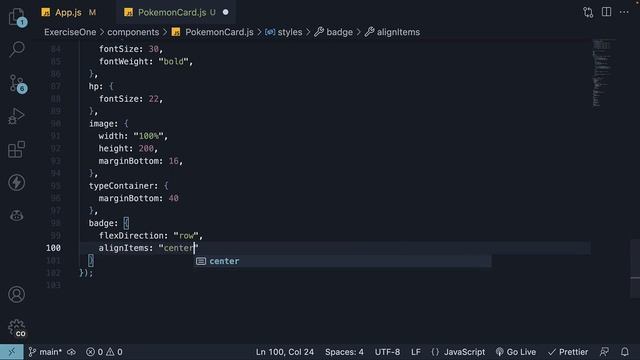
Task: Click styles in the breadcrumb
Action: pos(290,32)
